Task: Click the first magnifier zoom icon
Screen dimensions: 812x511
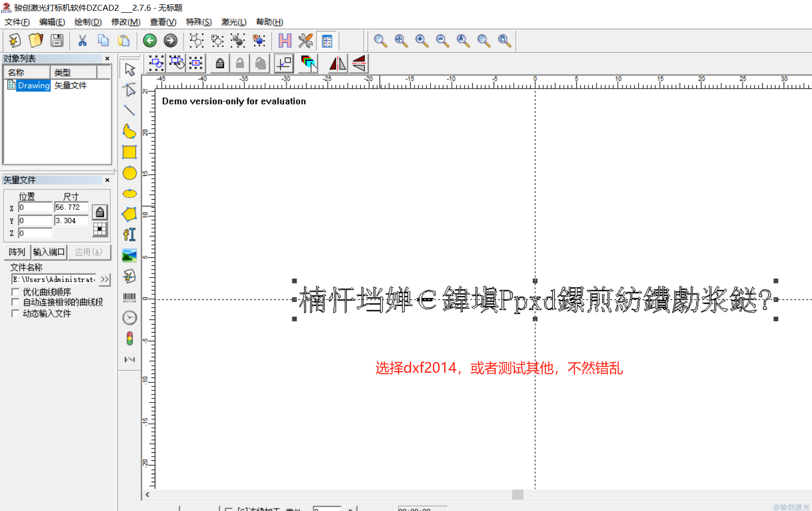Action: pos(380,41)
